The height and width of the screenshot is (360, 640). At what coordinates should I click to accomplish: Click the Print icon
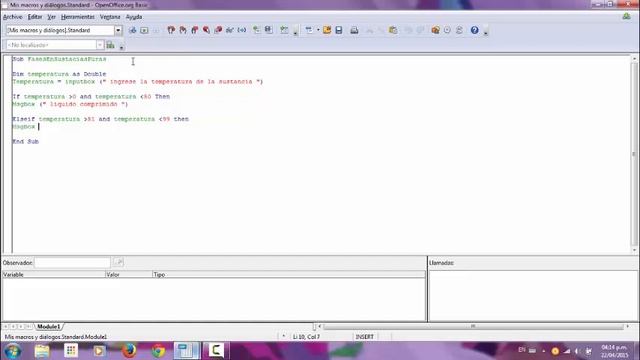tap(354, 30)
